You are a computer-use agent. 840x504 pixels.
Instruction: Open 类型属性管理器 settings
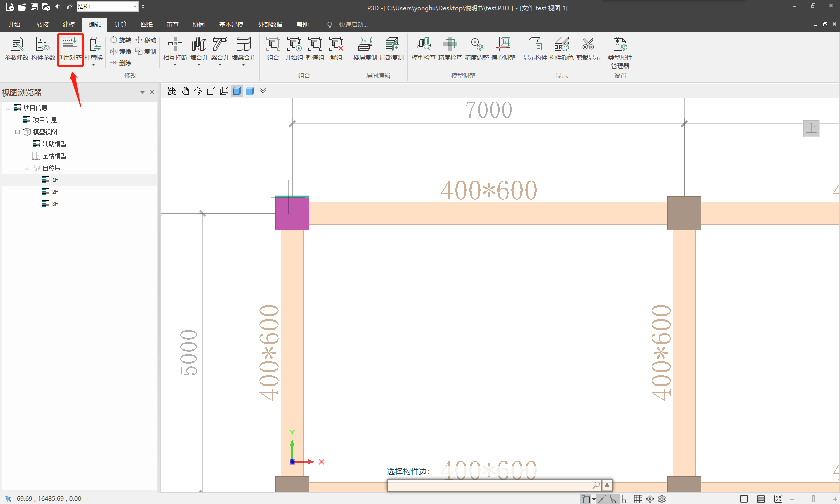620,52
